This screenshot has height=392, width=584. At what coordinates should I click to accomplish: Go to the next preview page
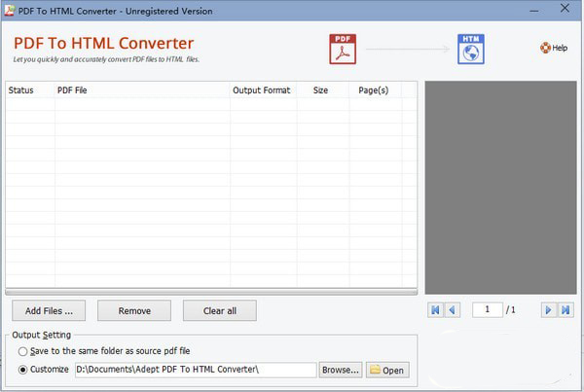coord(548,310)
